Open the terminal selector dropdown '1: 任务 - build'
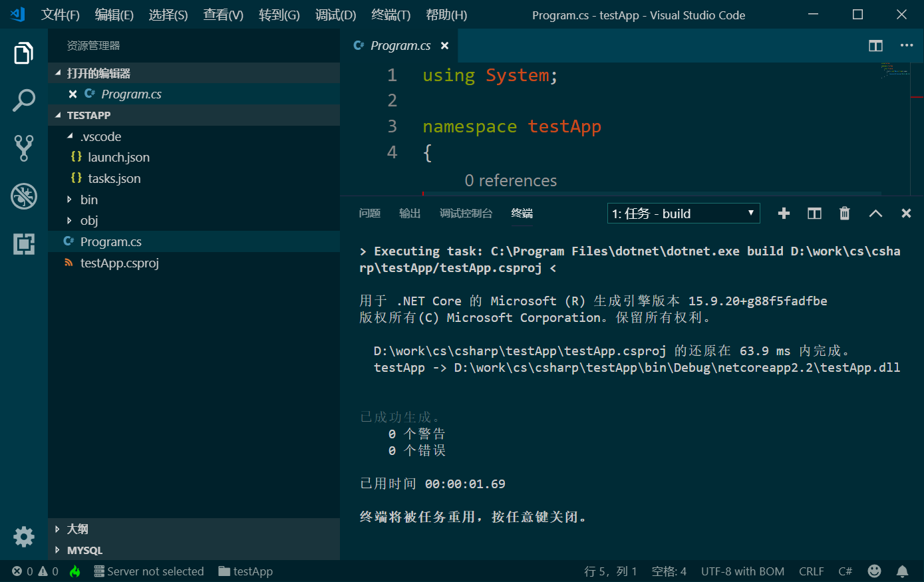Screen dimensions: 924x582 (683, 214)
